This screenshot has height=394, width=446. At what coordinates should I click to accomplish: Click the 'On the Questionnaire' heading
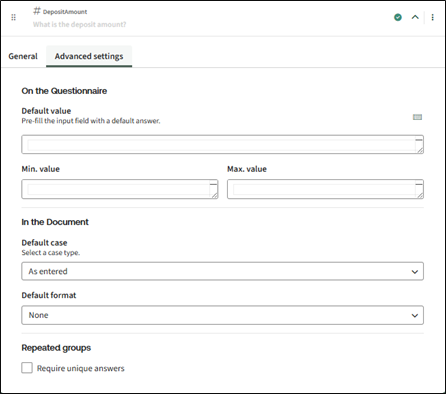64,91
